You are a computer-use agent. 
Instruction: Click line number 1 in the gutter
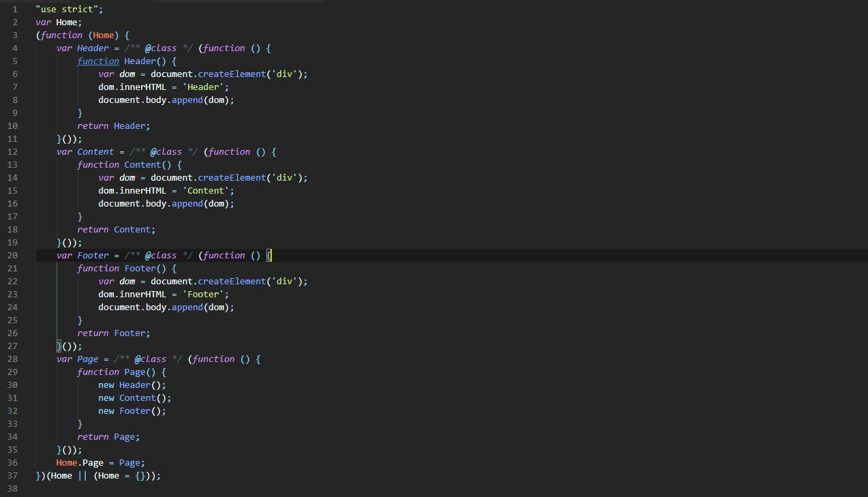(14, 9)
